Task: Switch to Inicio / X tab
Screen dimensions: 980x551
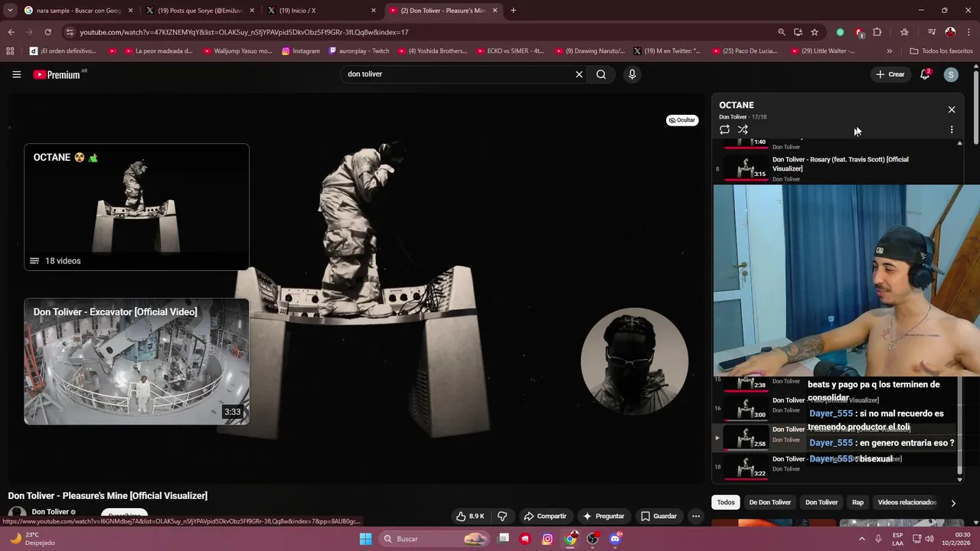Action: (322, 11)
